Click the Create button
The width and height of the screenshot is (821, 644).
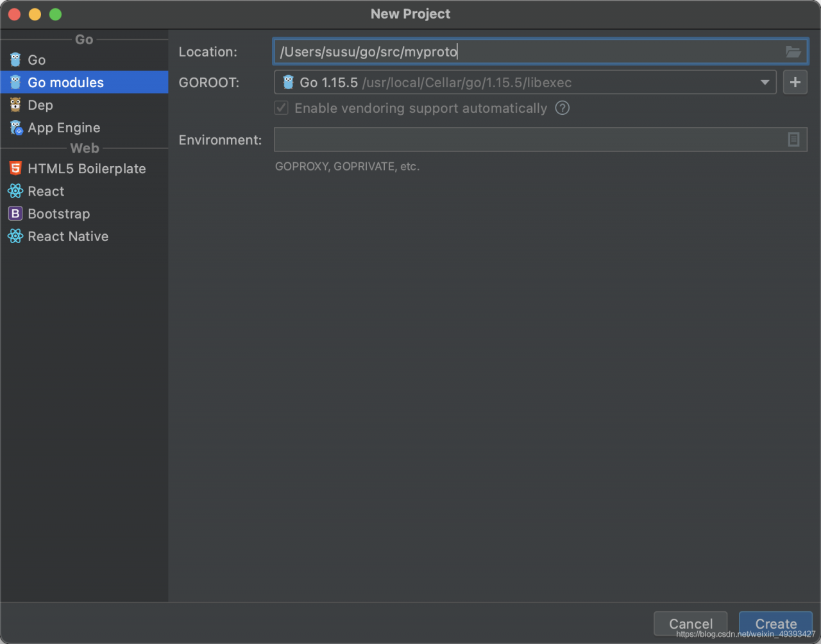pyautogui.click(x=775, y=623)
